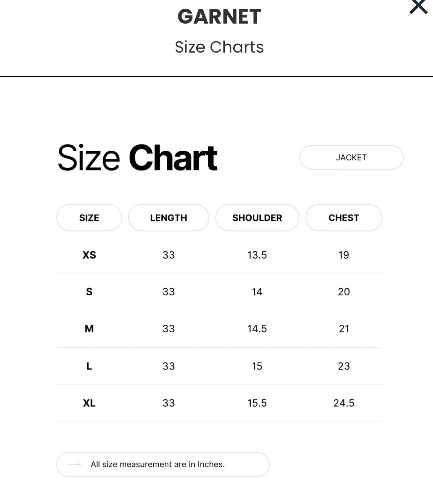The image size is (433, 504).
Task: Click the M size row label
Action: 89,329
